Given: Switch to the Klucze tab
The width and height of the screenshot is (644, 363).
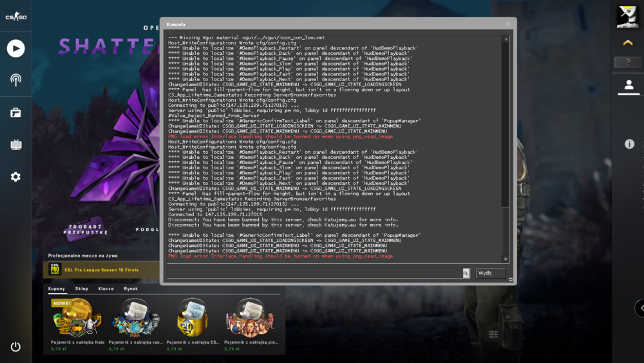Looking at the screenshot, I should (106, 289).
